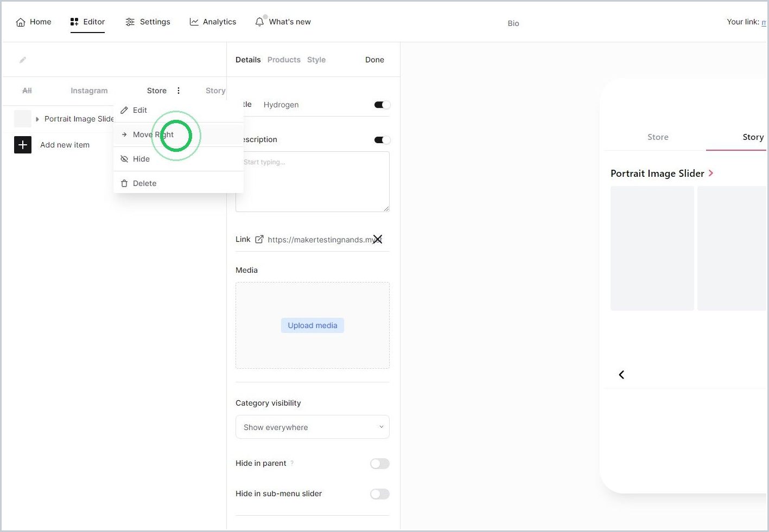
Task: Open the Analytics page
Action: pyautogui.click(x=213, y=22)
